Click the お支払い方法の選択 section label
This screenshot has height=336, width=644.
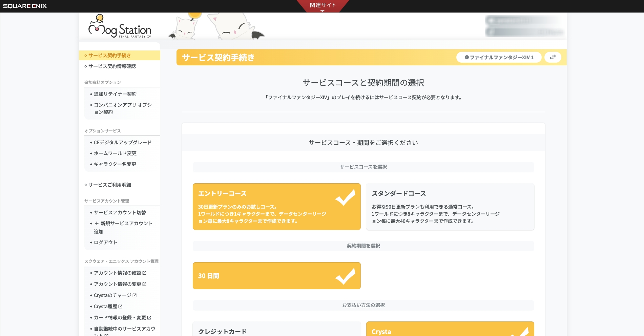click(363, 305)
